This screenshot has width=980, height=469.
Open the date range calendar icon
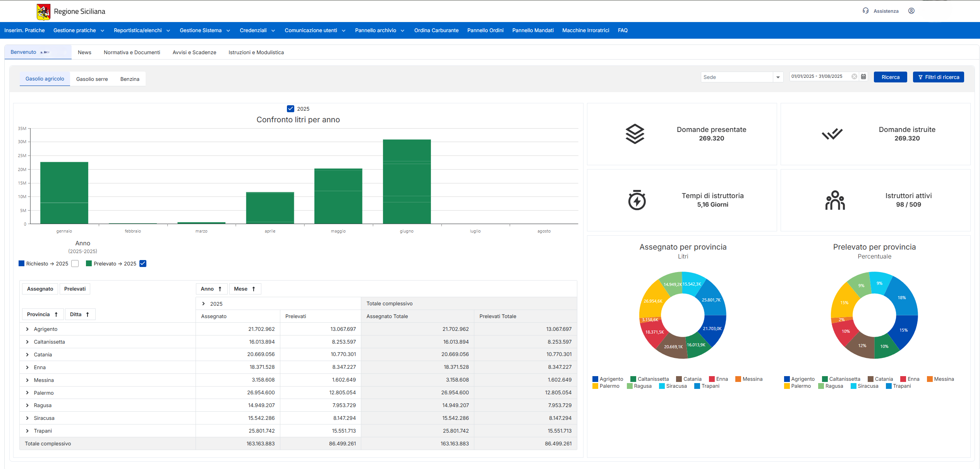tap(863, 77)
